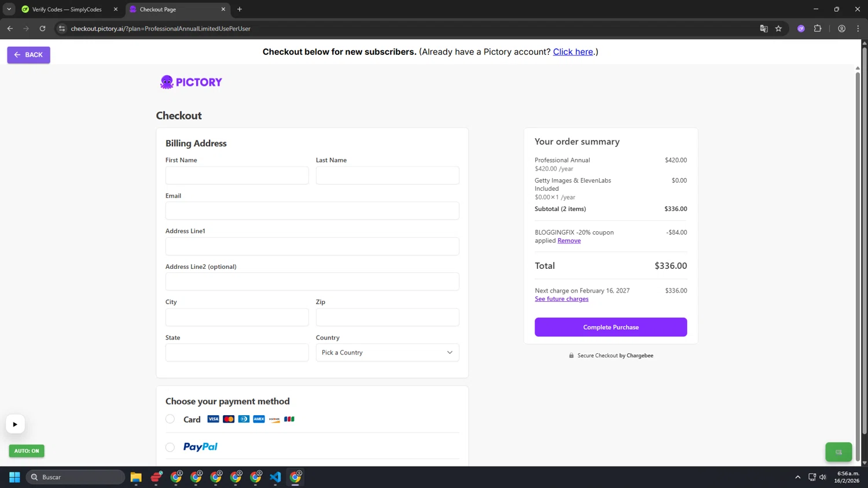Open the browser extensions puzzle icon
868x488 pixels.
(x=818, y=28)
